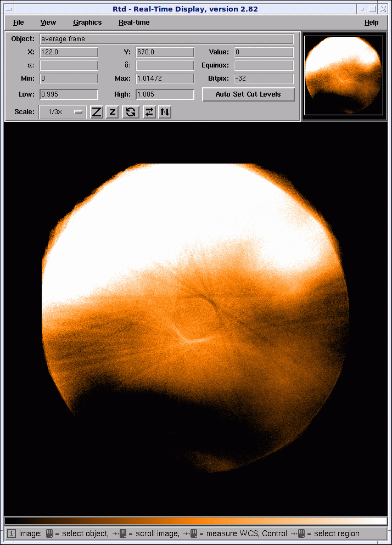This screenshot has height=545, width=392.
Task: Click the Object name field
Action: click(166, 39)
